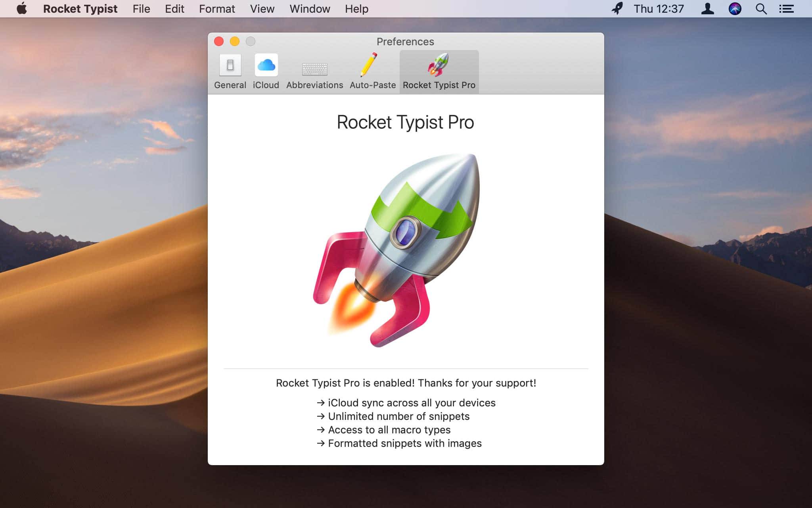Open the Rocket Typist application menu
Viewport: 812px width, 508px height.
(x=80, y=9)
